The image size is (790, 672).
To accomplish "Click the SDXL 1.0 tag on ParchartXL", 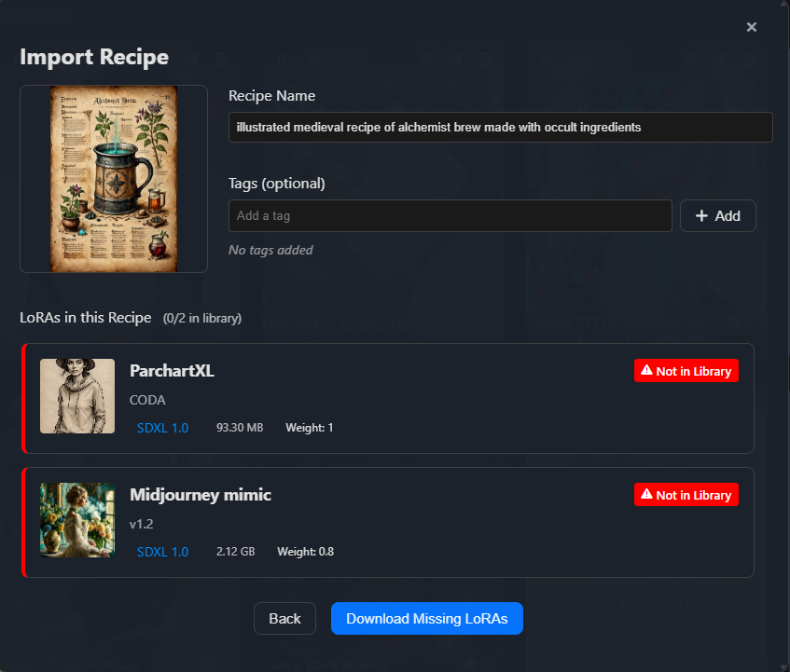I will tap(162, 428).
